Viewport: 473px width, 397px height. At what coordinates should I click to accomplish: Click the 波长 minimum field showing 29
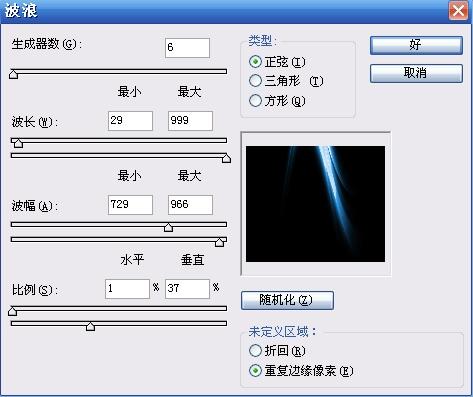pyautogui.click(x=130, y=121)
